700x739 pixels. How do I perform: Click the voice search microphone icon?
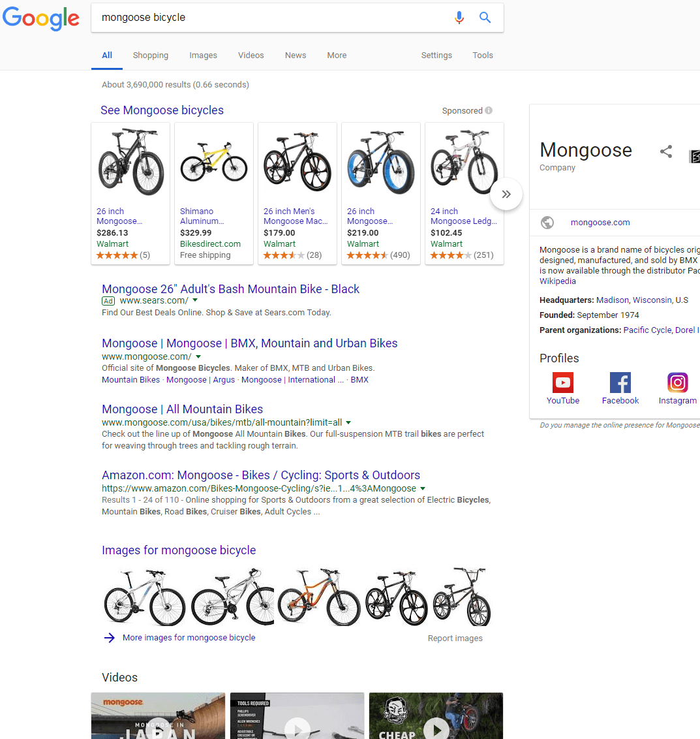point(459,18)
